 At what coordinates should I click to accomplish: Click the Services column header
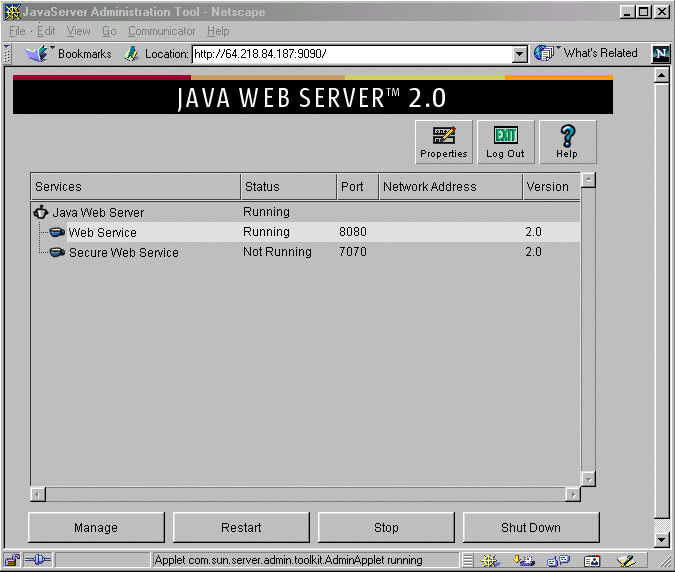136,187
